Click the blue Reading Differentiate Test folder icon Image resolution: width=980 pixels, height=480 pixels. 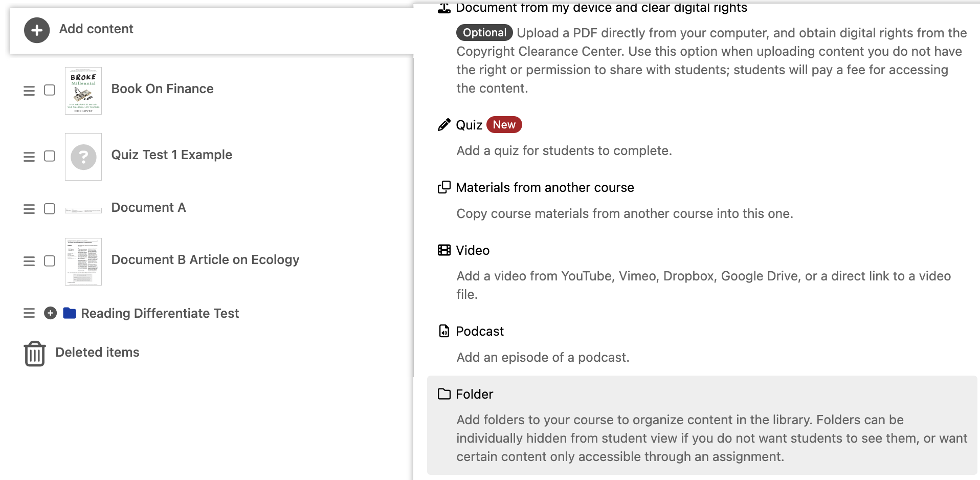[x=70, y=313]
